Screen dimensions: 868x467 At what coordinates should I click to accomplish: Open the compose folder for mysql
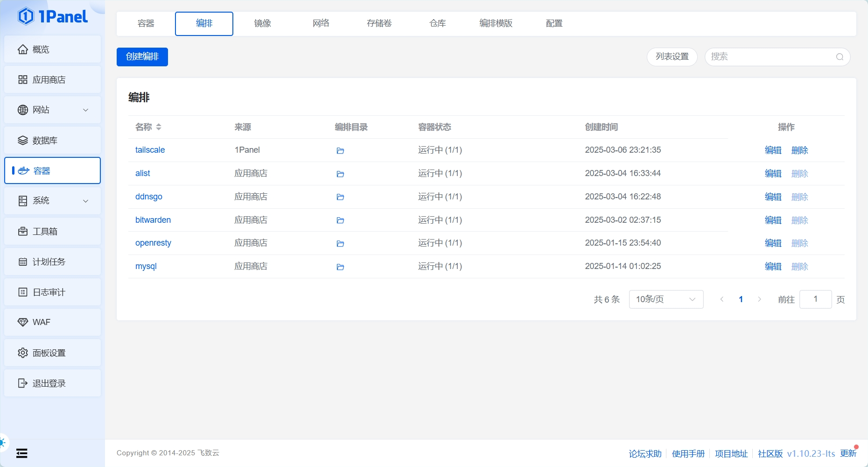pyautogui.click(x=340, y=267)
